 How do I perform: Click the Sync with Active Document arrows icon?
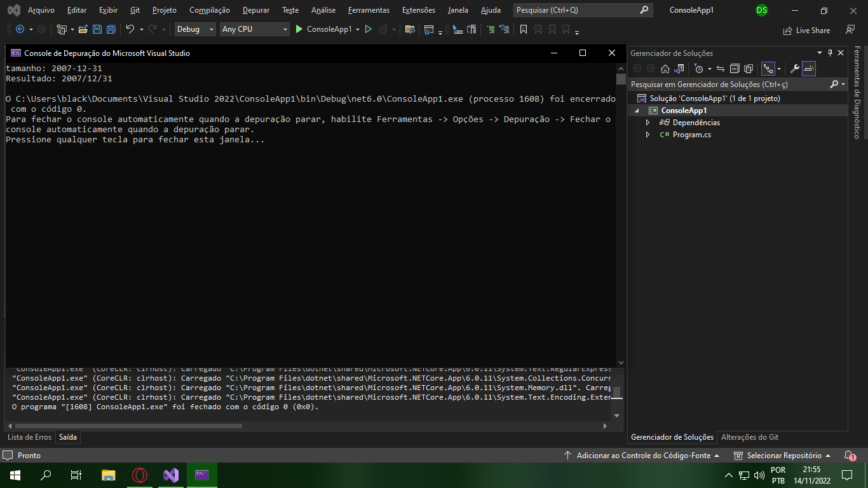pyautogui.click(x=721, y=69)
